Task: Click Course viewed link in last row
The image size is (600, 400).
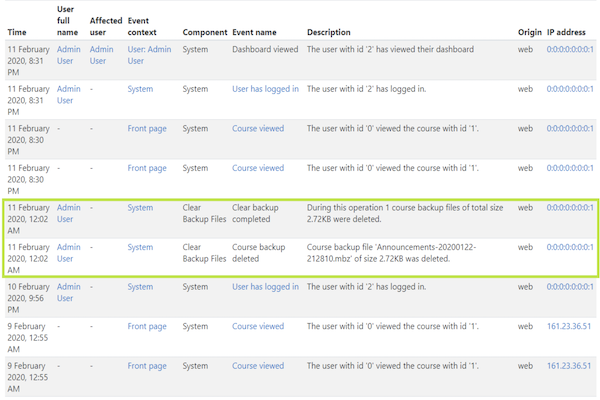Action: (258, 366)
